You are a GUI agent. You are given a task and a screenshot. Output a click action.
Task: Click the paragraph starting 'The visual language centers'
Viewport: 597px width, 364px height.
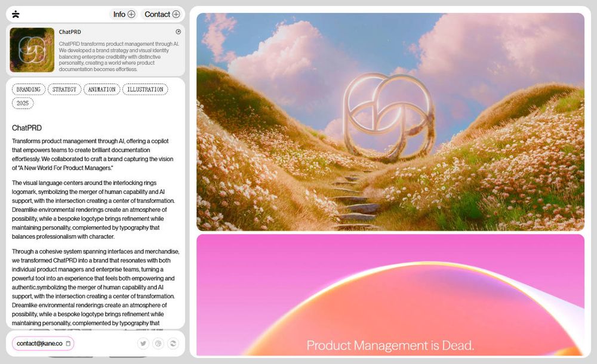(93, 210)
